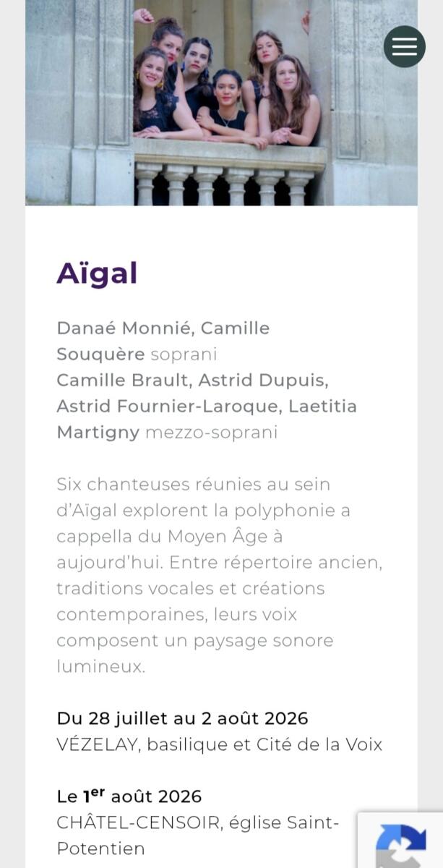Click Astrid Fournier-Laroque, Laetitia text
The image size is (443, 868).
click(207, 407)
